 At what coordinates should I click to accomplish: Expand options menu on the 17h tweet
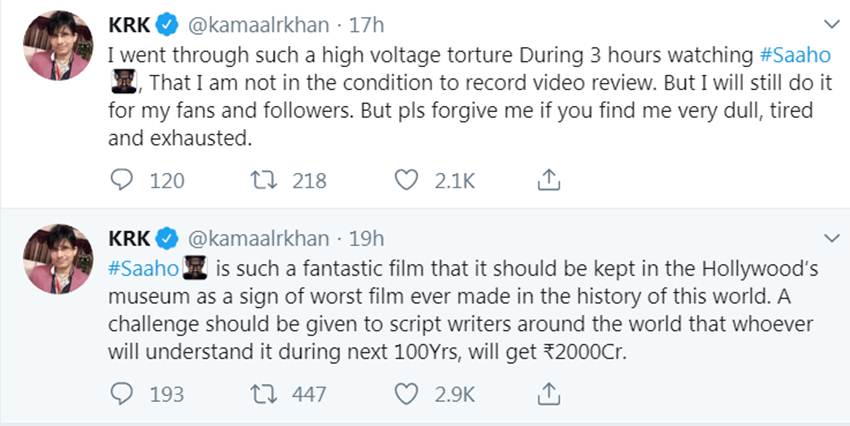pos(831,23)
